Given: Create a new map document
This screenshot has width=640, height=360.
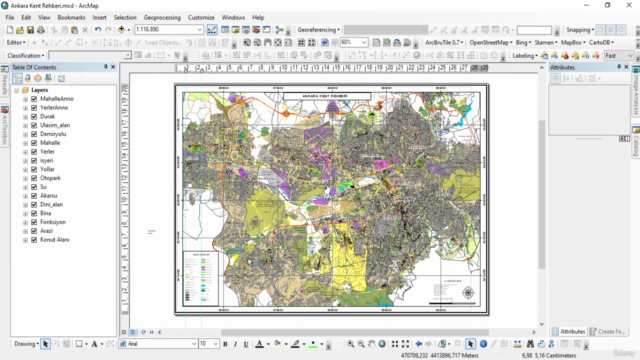Looking at the screenshot, I should 9,30.
